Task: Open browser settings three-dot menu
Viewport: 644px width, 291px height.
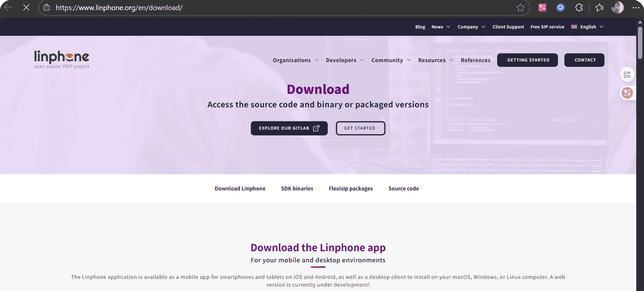Action: click(x=635, y=8)
